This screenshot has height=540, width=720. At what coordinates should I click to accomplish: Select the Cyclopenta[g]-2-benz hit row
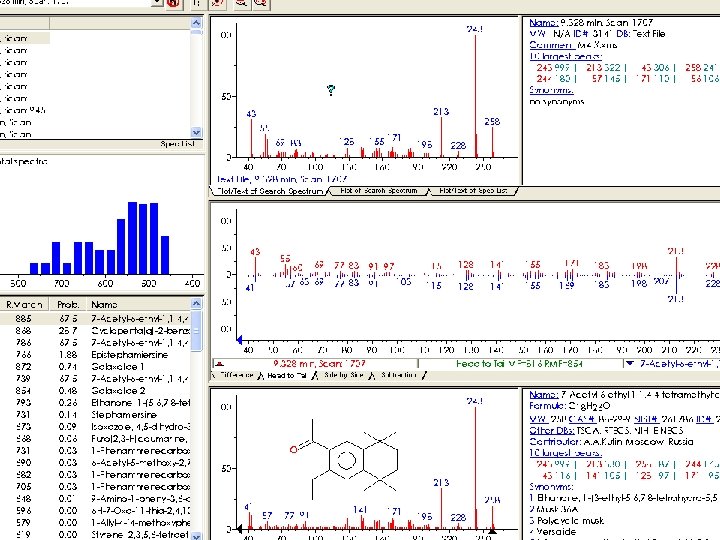coord(95,331)
